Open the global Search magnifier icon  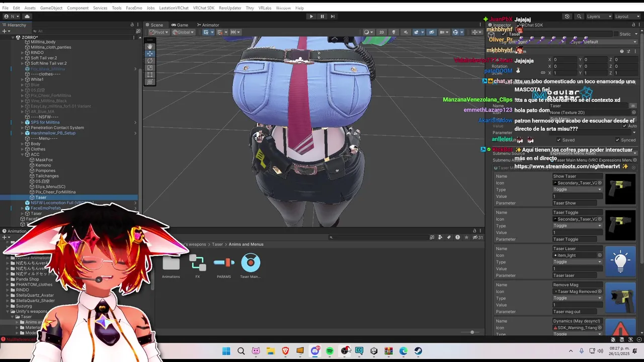(579, 17)
